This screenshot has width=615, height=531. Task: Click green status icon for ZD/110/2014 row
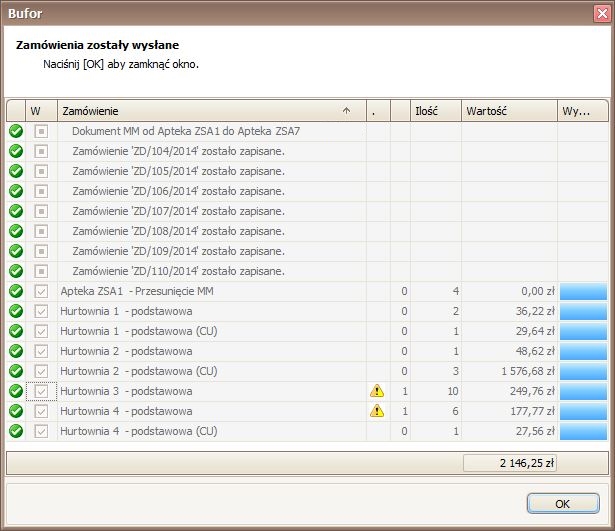pos(16,271)
